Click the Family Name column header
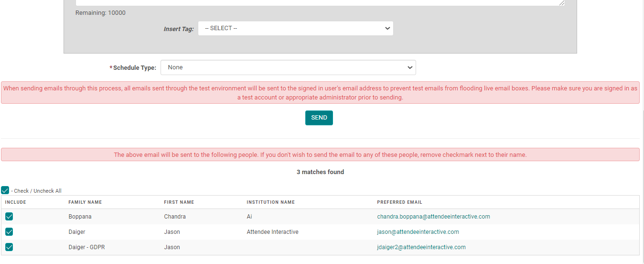 (85, 202)
